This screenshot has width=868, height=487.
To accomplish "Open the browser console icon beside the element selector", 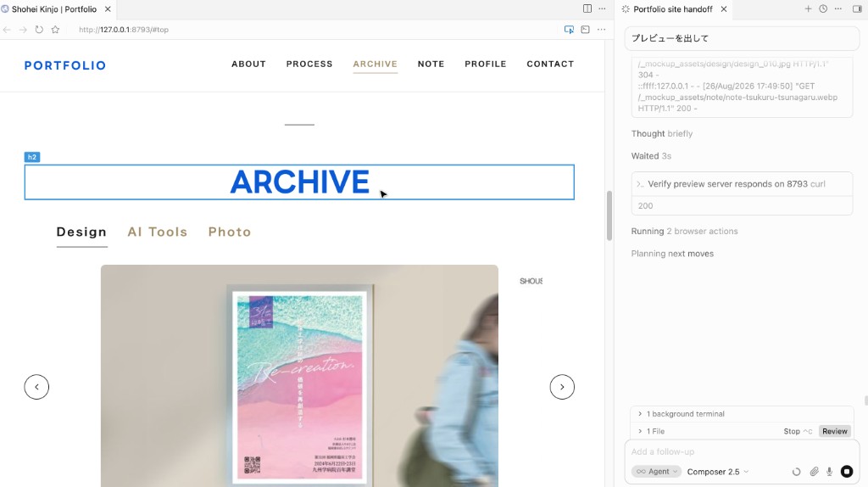I will click(x=585, y=30).
